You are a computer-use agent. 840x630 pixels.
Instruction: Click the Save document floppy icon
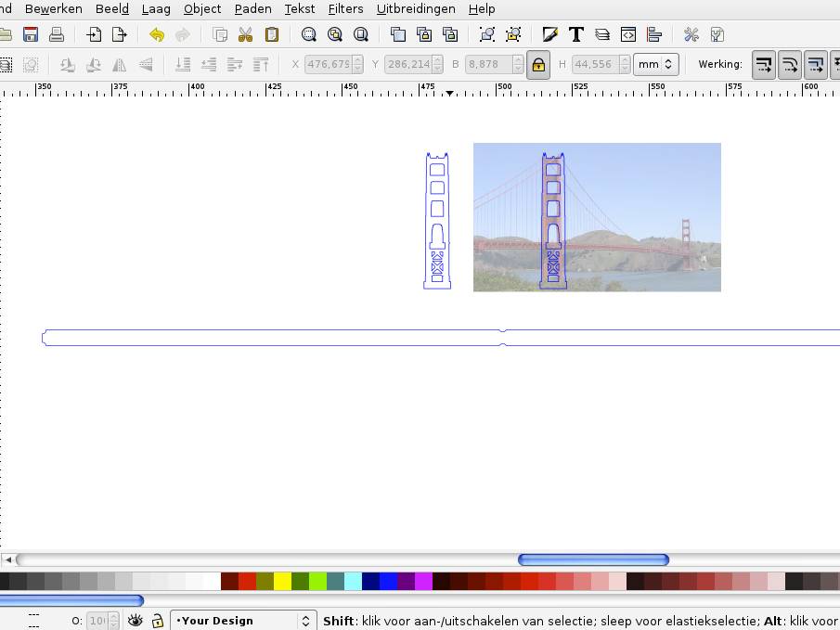31,35
